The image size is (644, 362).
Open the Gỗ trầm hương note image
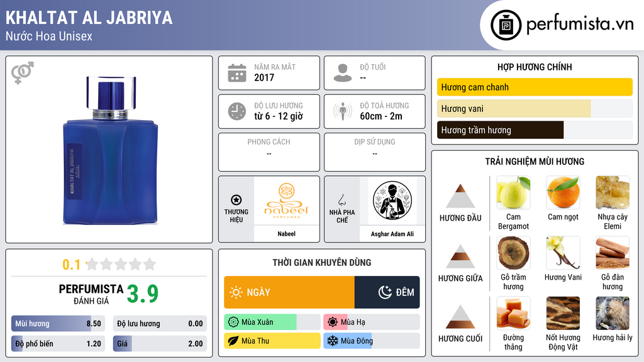513,253
